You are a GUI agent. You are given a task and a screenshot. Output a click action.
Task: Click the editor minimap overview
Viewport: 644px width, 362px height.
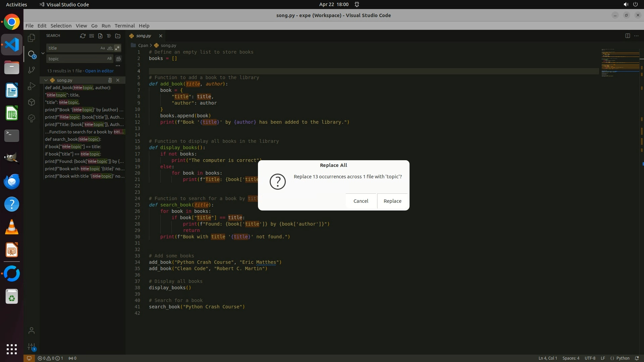620,62
